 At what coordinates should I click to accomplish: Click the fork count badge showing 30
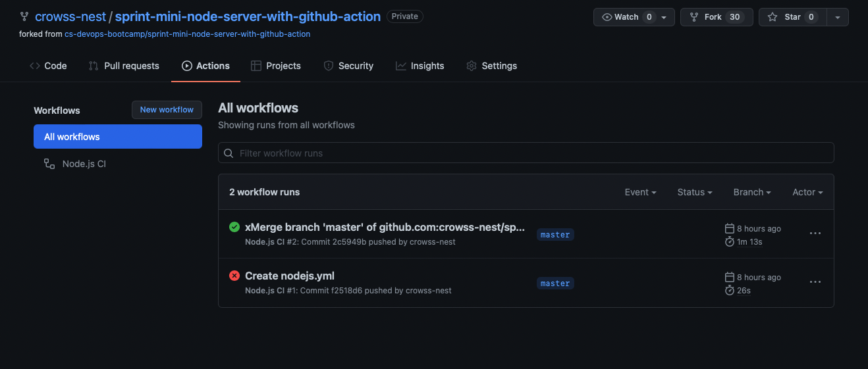(735, 17)
